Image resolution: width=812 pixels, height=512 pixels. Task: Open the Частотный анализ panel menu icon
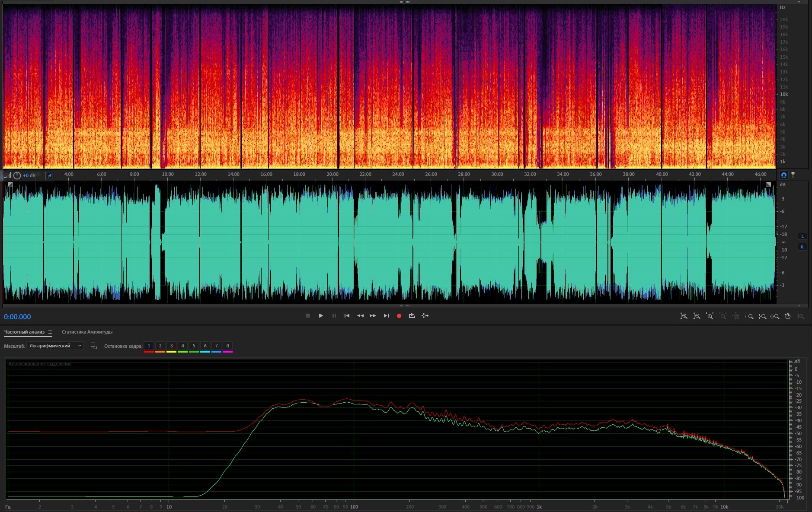click(50, 332)
